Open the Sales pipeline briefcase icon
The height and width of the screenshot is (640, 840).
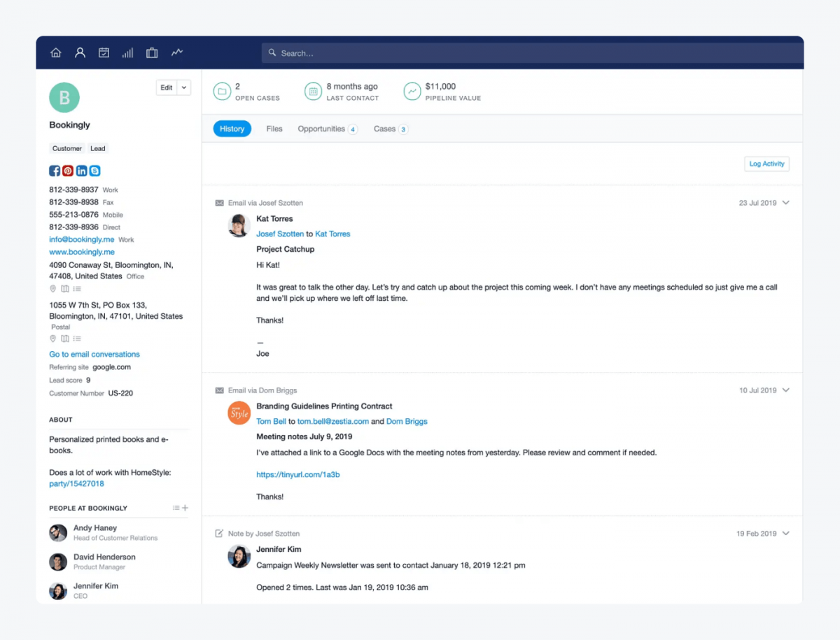(152, 52)
